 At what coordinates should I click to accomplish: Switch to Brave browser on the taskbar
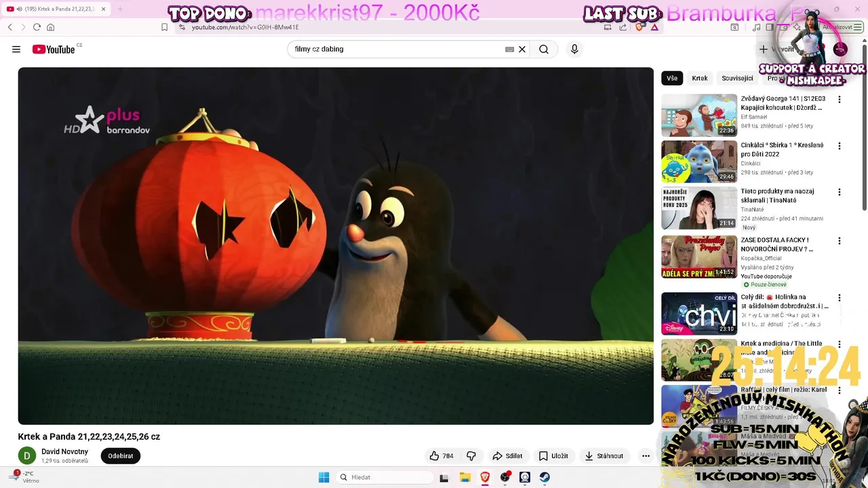click(485, 477)
